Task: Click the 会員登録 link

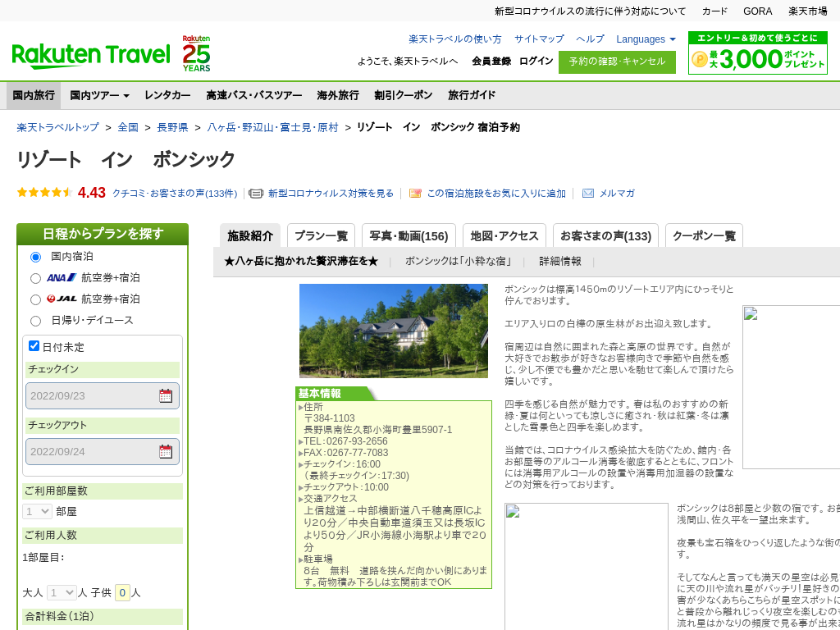Action: click(x=491, y=61)
